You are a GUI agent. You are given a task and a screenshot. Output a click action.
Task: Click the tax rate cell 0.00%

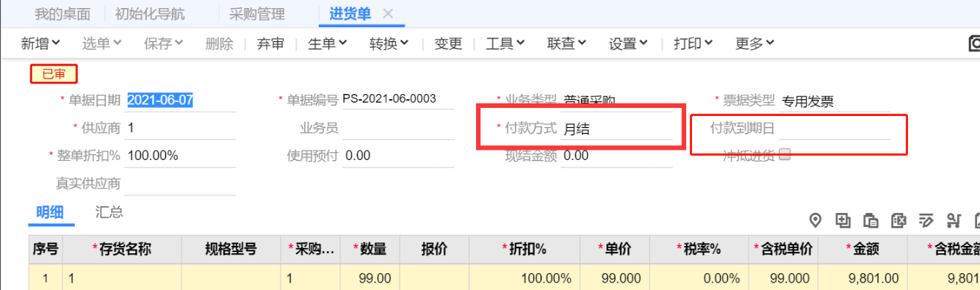coord(699,278)
